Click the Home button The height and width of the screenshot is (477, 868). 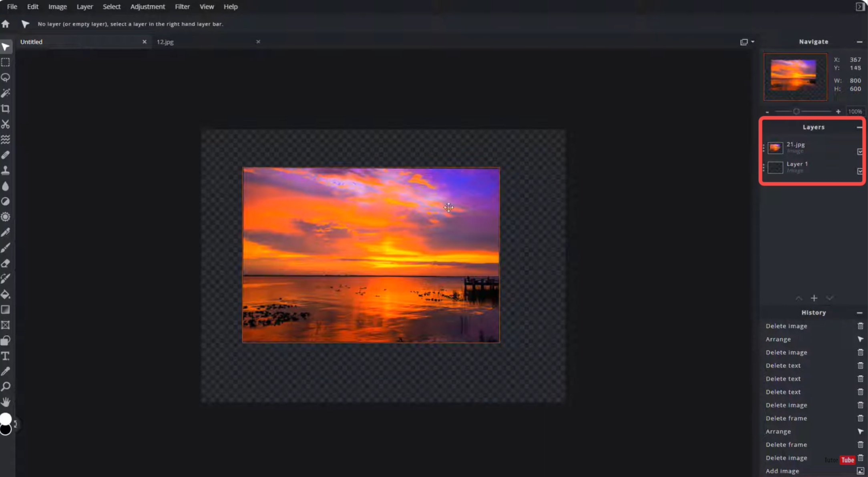[6, 24]
